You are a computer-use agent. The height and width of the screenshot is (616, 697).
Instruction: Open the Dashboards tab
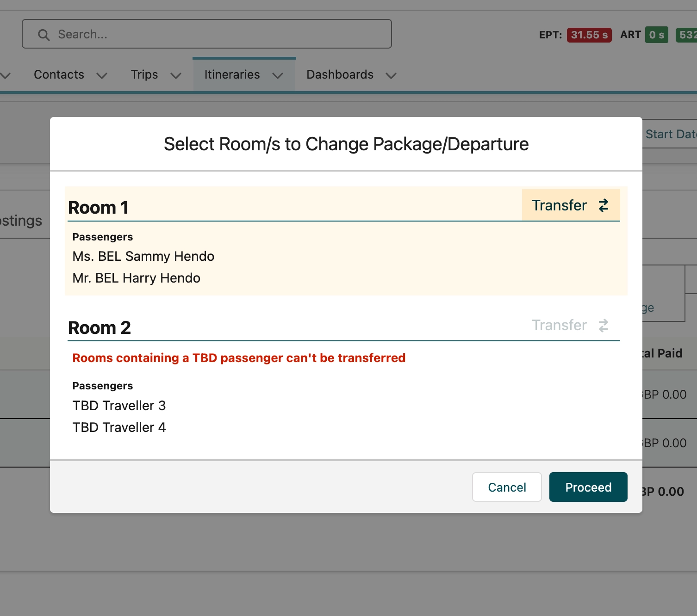tap(340, 74)
